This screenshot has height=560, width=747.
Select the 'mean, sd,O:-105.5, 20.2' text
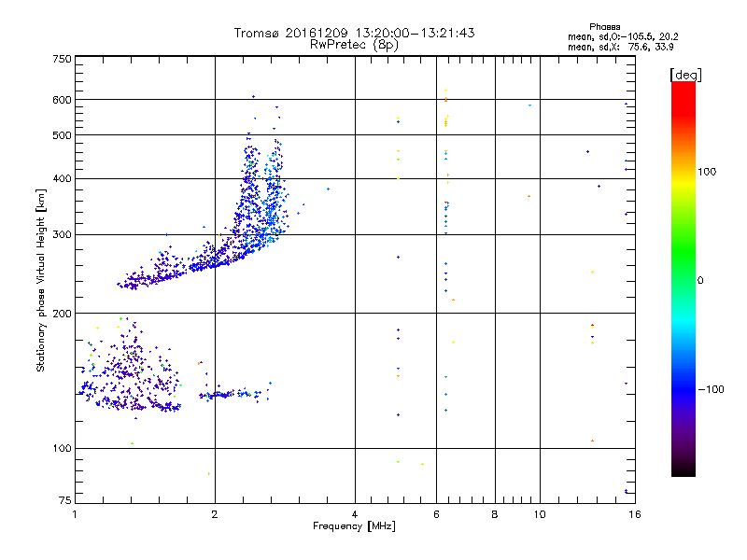(623, 36)
